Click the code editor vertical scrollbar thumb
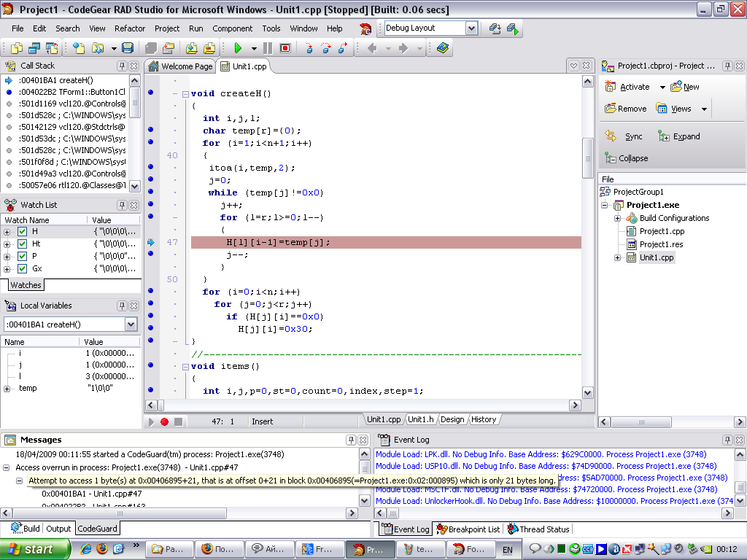 click(x=587, y=157)
